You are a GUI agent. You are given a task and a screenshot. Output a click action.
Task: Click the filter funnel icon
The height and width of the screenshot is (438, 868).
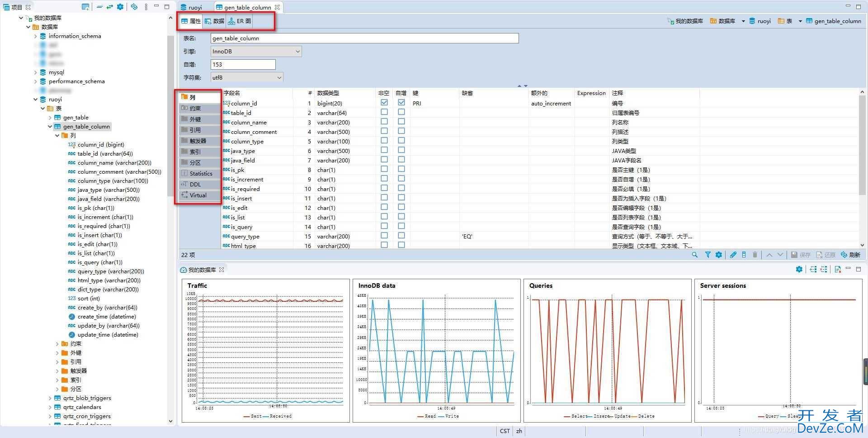point(708,255)
